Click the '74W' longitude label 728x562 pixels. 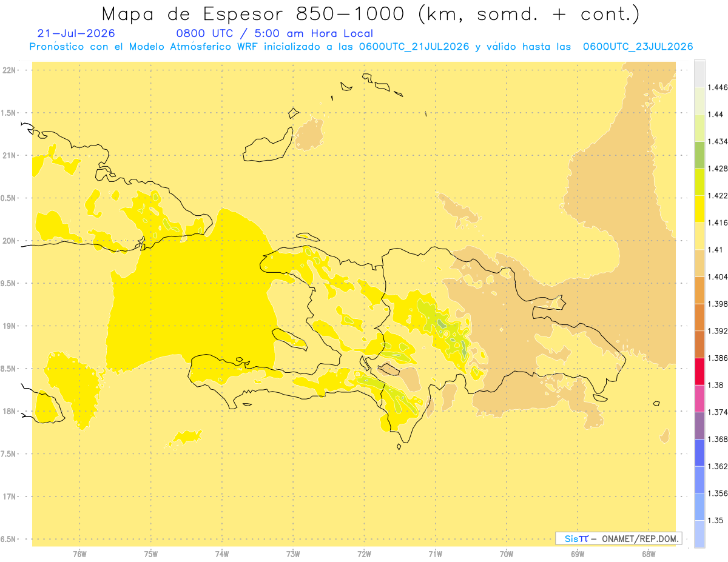coord(221,554)
